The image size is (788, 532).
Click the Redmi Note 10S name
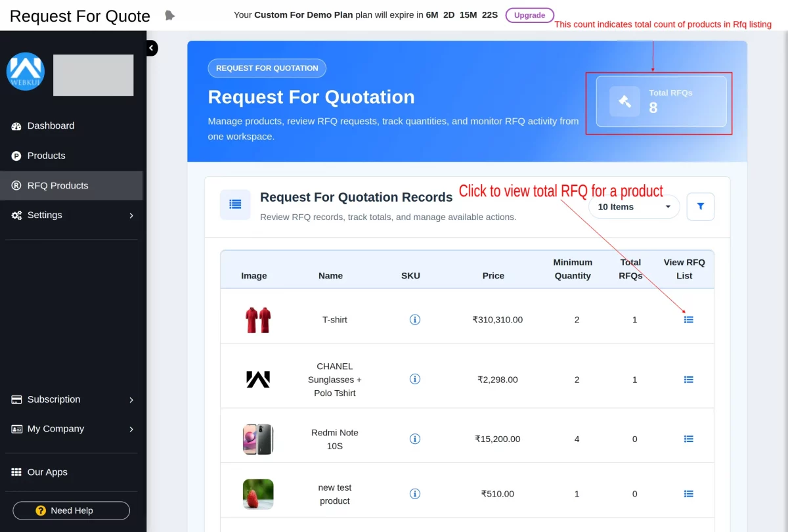[x=335, y=439]
